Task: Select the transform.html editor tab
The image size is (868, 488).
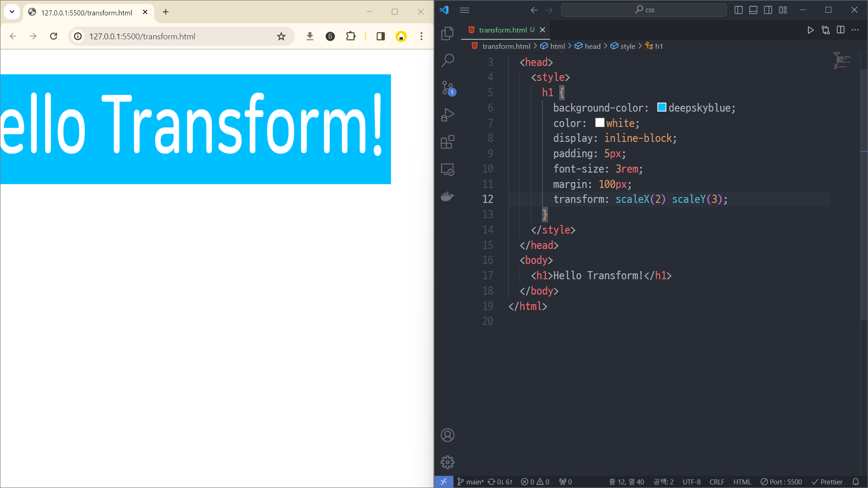Action: [x=502, y=30]
